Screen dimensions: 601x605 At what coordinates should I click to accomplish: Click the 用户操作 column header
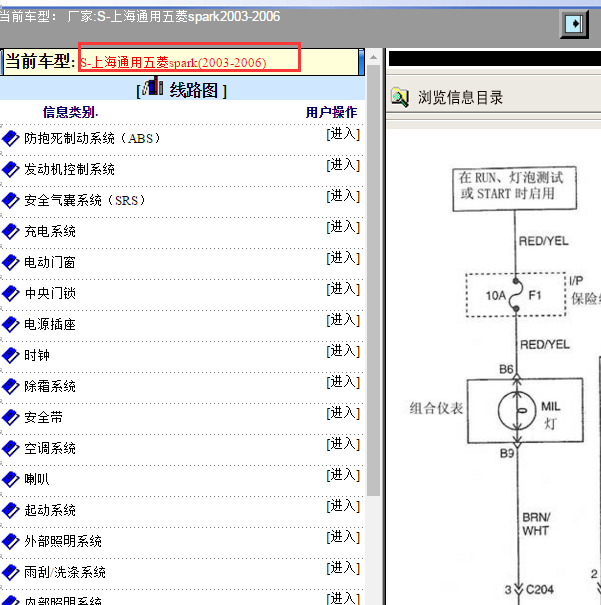point(331,112)
